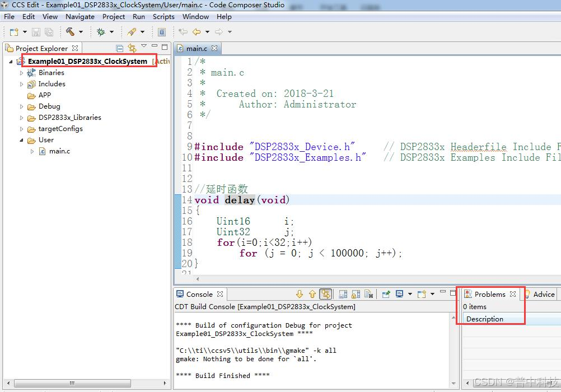Select the main.c editor tab
The height and width of the screenshot is (392, 561).
click(x=197, y=48)
